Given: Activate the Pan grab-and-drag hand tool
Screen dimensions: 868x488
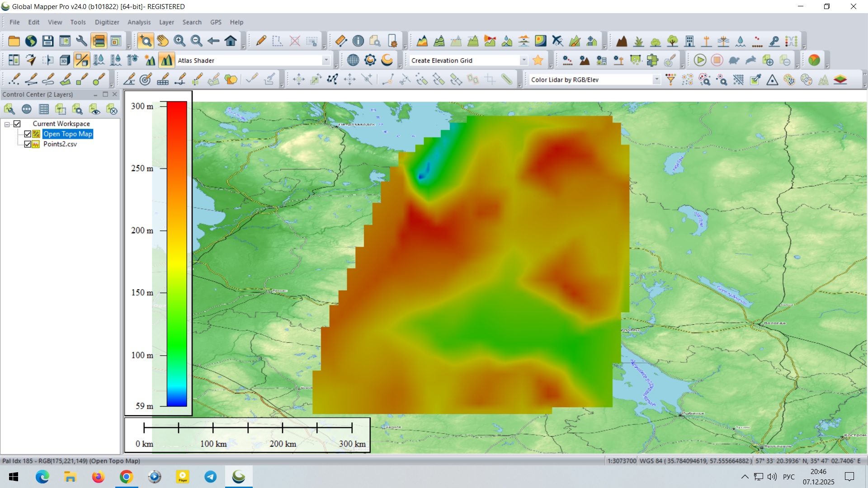Looking at the screenshot, I should coord(163,41).
